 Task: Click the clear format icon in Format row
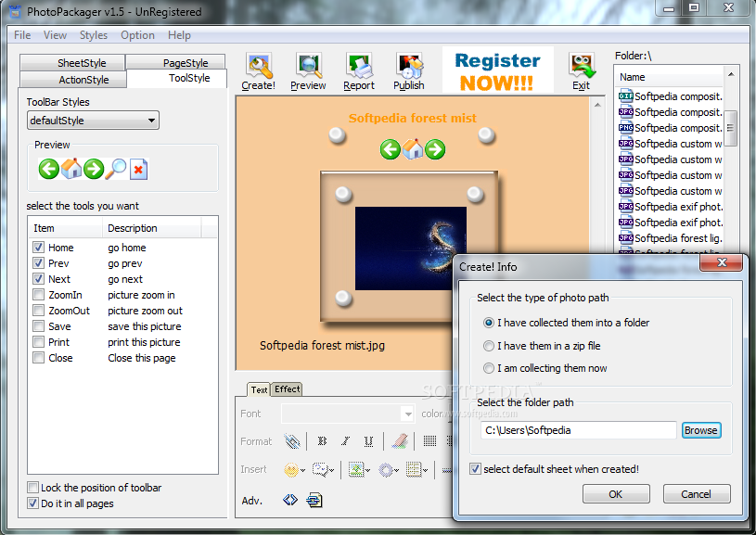pyautogui.click(x=291, y=441)
